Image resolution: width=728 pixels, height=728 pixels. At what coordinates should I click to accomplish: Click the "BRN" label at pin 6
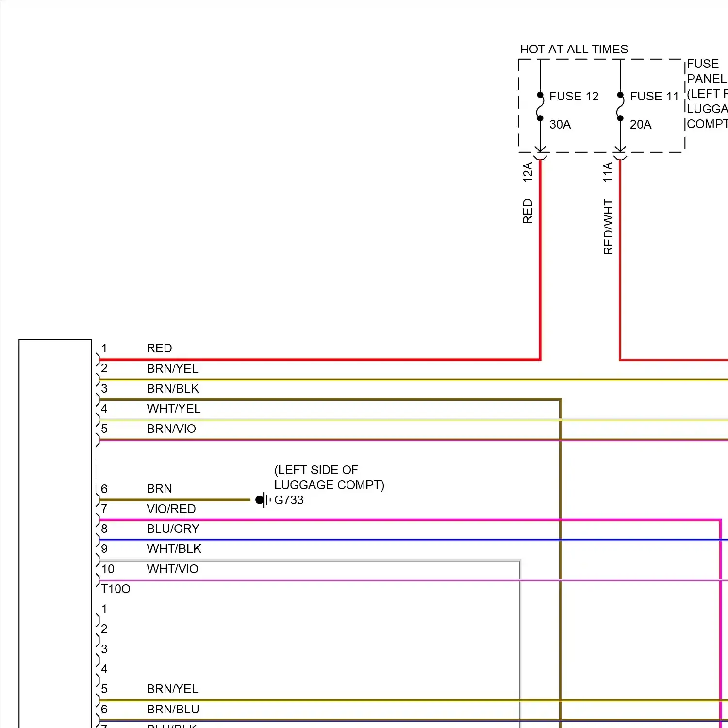(x=159, y=488)
